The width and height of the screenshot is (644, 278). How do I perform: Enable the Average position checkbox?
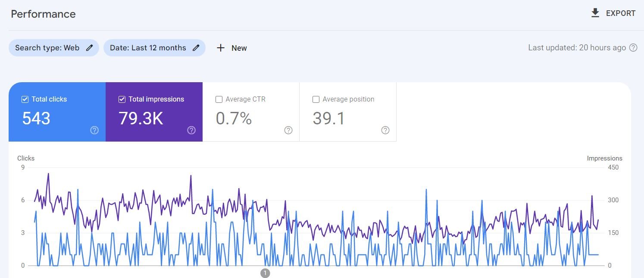pos(316,99)
